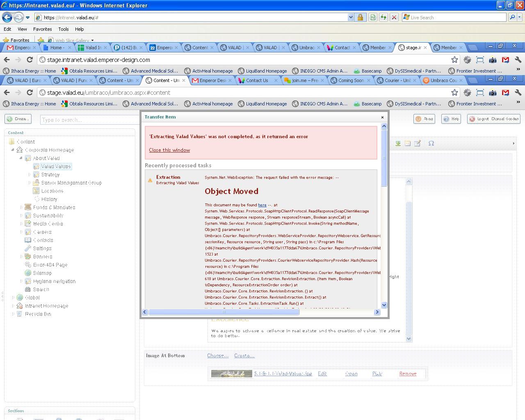The width and height of the screenshot is (525, 420).
Task: Go back in stage.valad.eu Chrome window
Action: (x=7, y=93)
